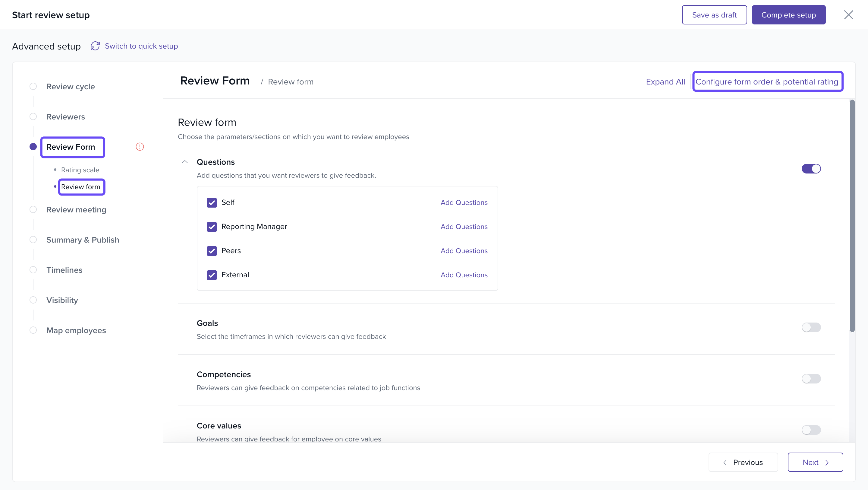This screenshot has width=868, height=490.
Task: Go to the Review meeting step
Action: 76,210
